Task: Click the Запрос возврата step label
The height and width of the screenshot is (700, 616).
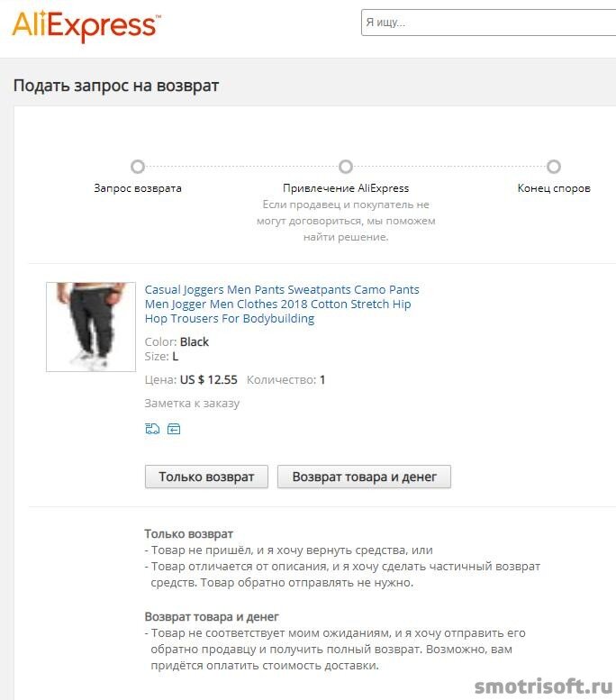Action: [138, 188]
